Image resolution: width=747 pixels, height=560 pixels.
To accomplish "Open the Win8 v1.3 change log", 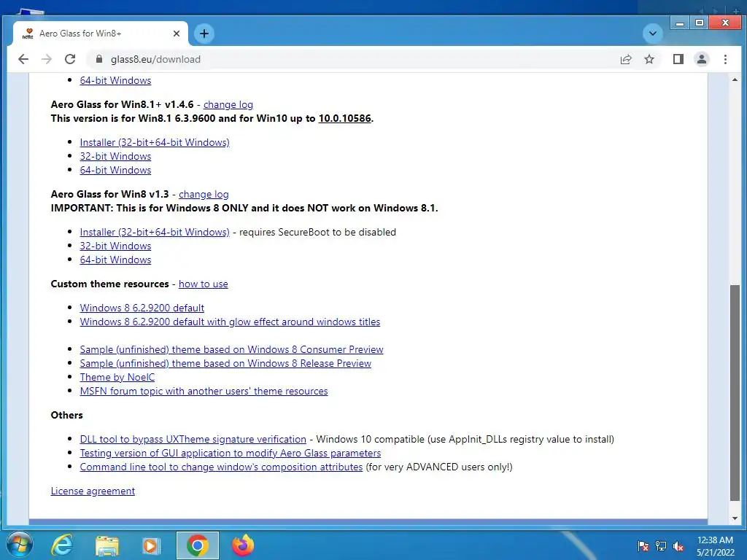I will click(x=204, y=194).
